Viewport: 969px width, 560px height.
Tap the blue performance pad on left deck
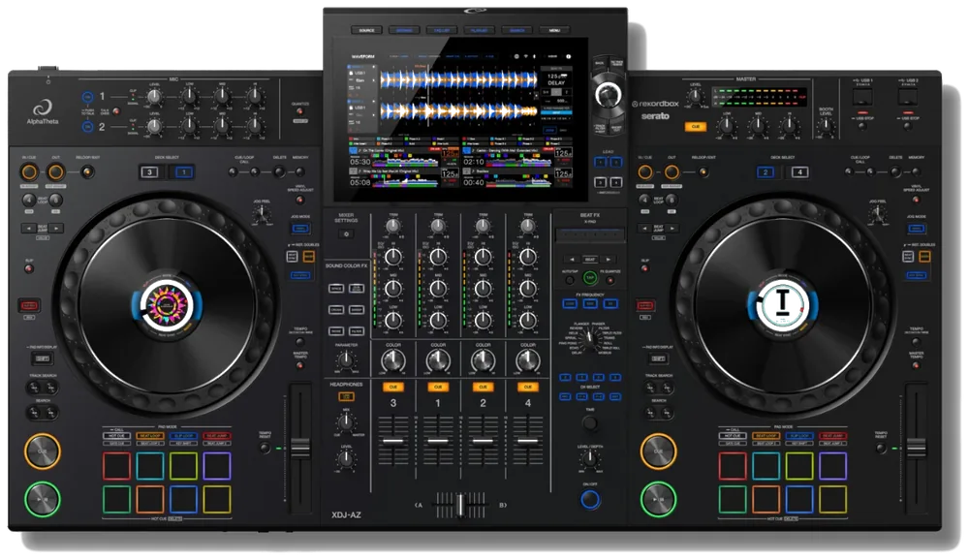[x=183, y=499]
